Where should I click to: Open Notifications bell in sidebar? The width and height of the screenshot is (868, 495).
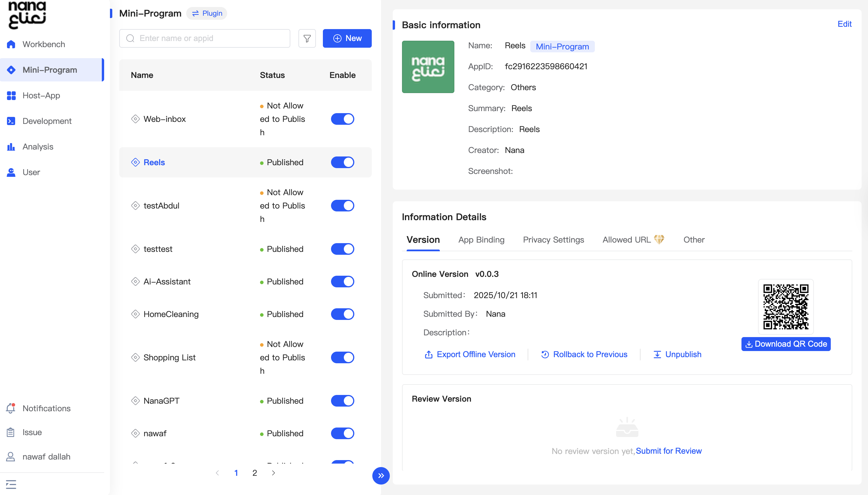(x=11, y=408)
